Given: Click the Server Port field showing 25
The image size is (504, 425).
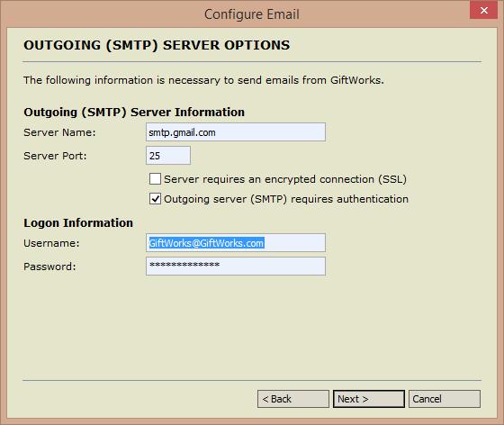Looking at the screenshot, I should coord(168,156).
